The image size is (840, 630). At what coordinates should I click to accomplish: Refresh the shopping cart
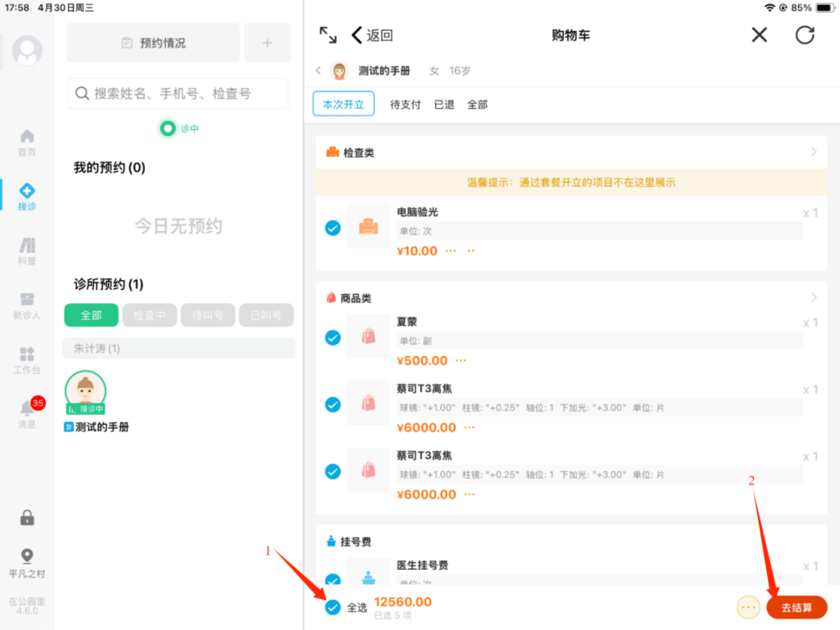(x=805, y=34)
